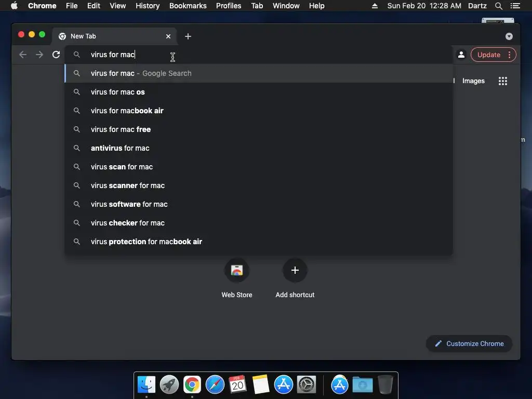
Task: Open the Apple menu
Action: 14,6
